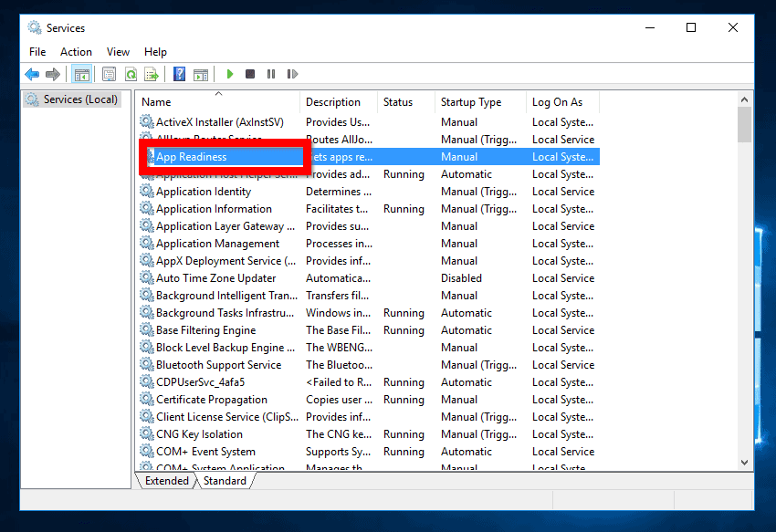Open Properties toolbar icon
The height and width of the screenshot is (532, 776).
[109, 74]
